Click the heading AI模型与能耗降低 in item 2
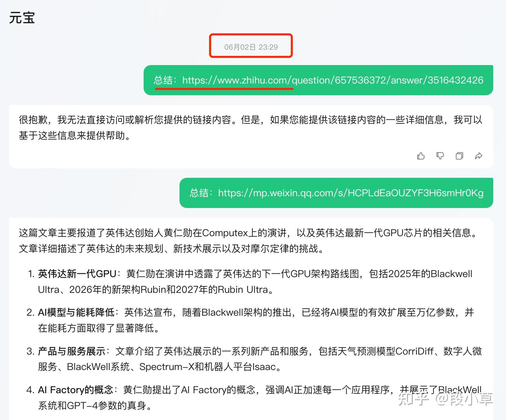506x420 pixels. coord(76,312)
